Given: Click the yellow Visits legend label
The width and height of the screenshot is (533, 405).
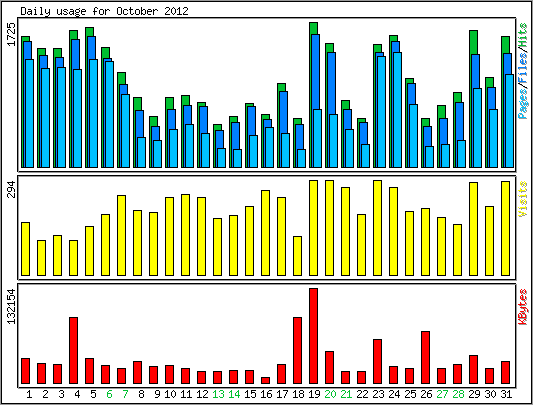Looking at the screenshot, I should pyautogui.click(x=523, y=199).
